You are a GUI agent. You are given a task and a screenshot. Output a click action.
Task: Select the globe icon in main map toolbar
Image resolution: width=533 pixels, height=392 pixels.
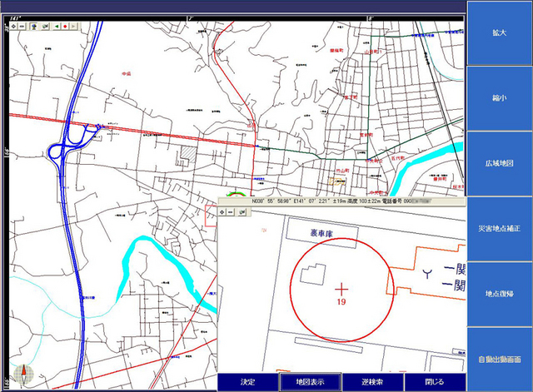(x=33, y=26)
